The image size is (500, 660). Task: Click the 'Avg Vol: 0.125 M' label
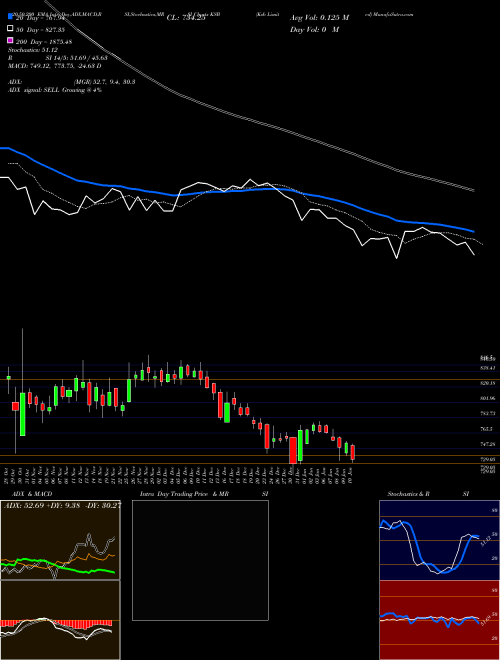coord(319,18)
